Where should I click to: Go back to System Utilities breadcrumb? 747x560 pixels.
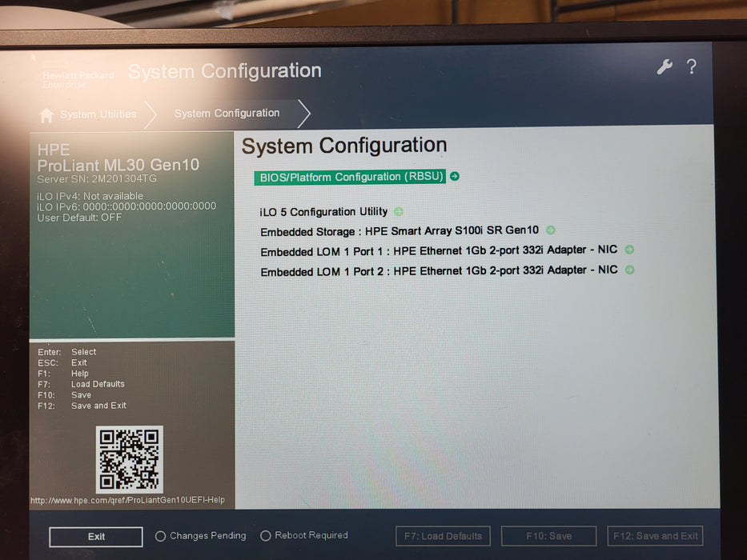96,114
